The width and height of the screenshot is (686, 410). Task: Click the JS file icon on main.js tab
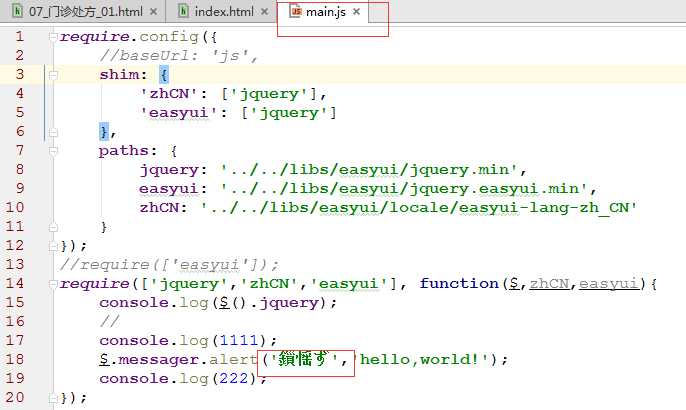296,11
